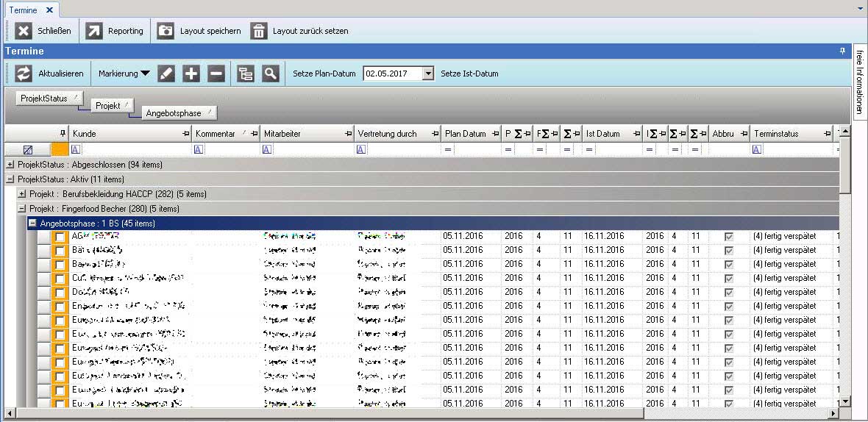Click the pencil edit icon
The width and height of the screenshot is (868, 422).
pos(166,74)
